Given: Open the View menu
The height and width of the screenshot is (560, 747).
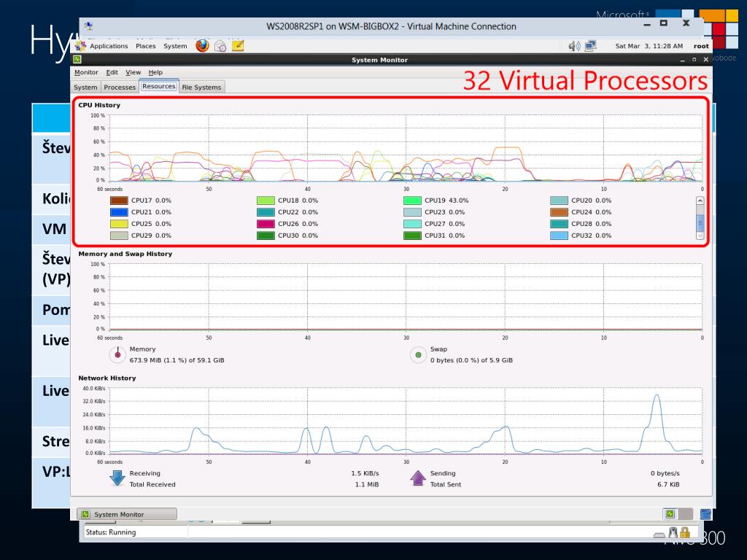Looking at the screenshot, I should tap(133, 72).
